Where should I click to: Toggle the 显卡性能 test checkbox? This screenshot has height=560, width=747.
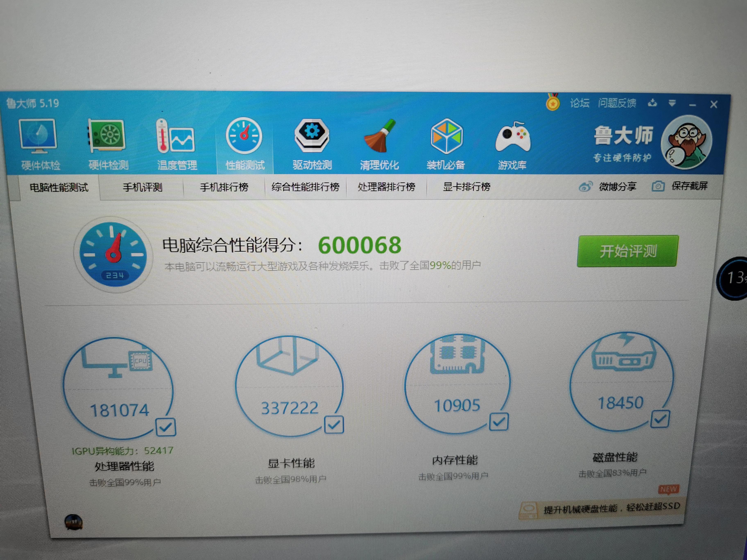pos(334,424)
